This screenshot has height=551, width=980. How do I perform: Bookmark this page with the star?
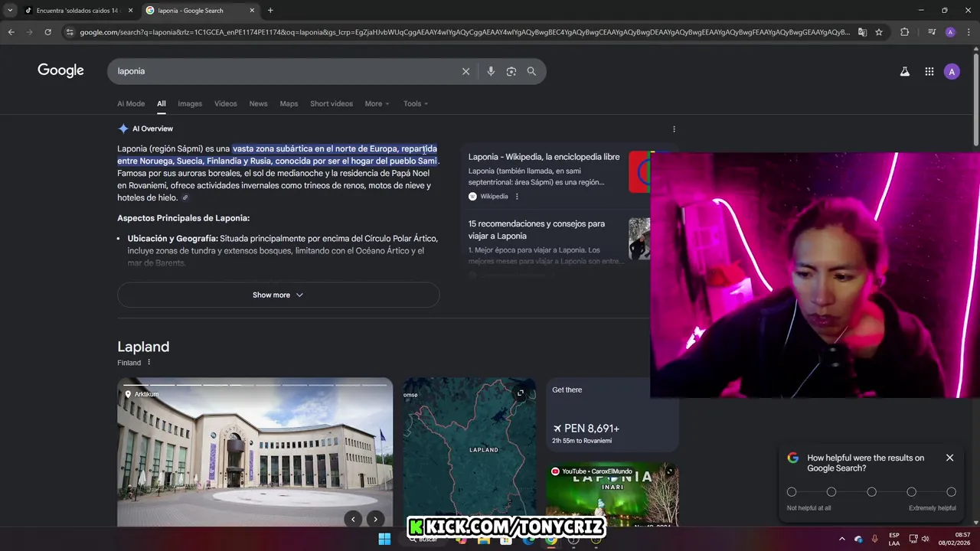click(x=879, y=32)
